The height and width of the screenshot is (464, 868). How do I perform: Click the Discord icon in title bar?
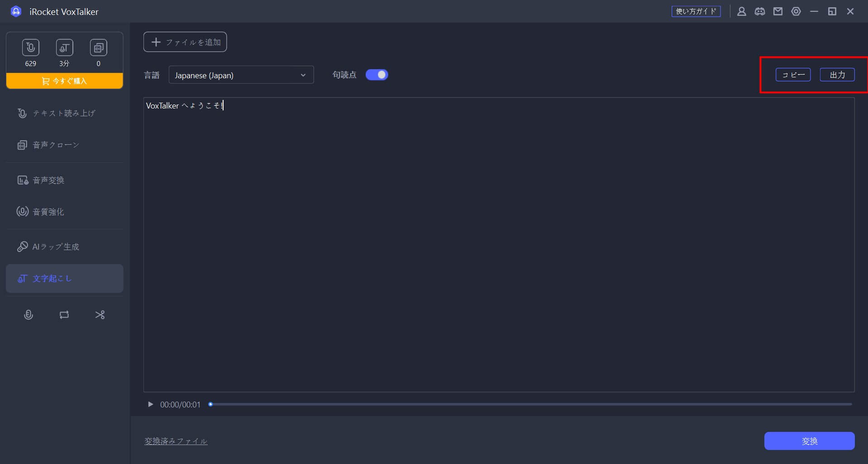coord(760,11)
